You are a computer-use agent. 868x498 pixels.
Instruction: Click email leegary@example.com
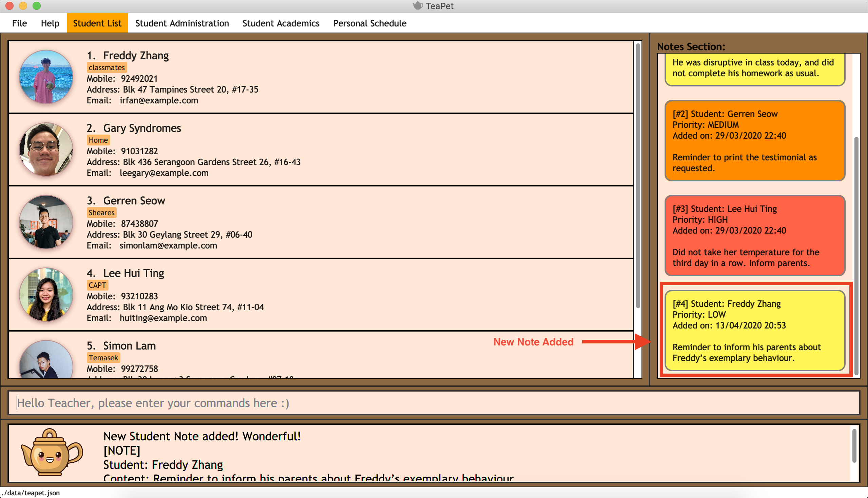point(164,173)
